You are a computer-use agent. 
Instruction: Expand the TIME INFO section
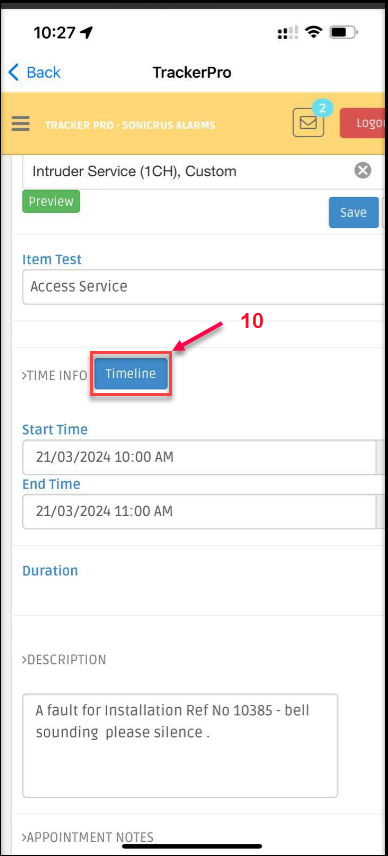tap(55, 376)
